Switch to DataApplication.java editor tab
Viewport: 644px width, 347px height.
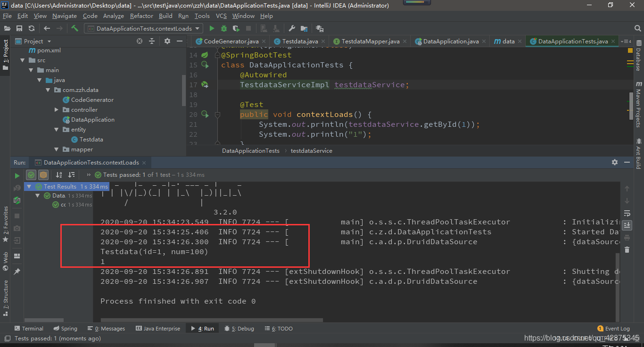(451, 41)
